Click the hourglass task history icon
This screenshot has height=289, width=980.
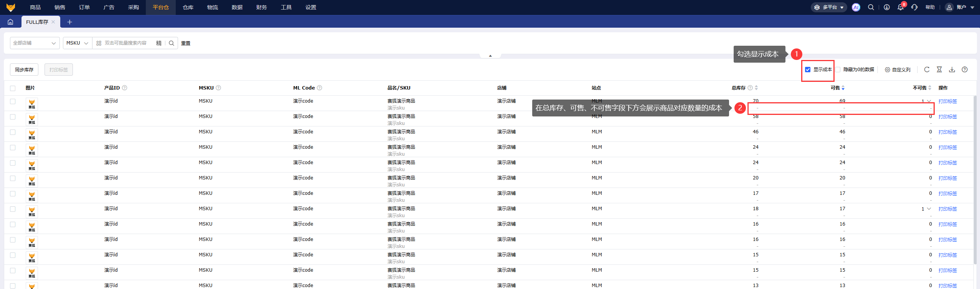click(939, 70)
